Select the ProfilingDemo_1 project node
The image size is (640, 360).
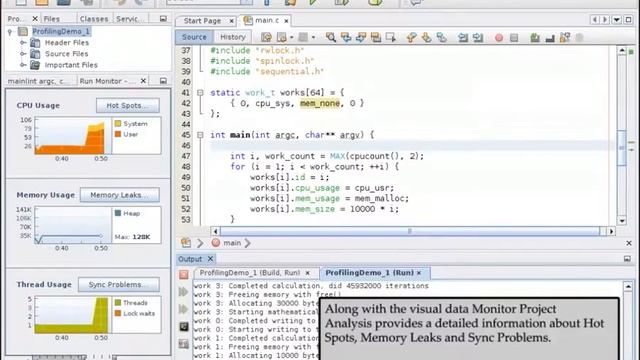click(61, 31)
